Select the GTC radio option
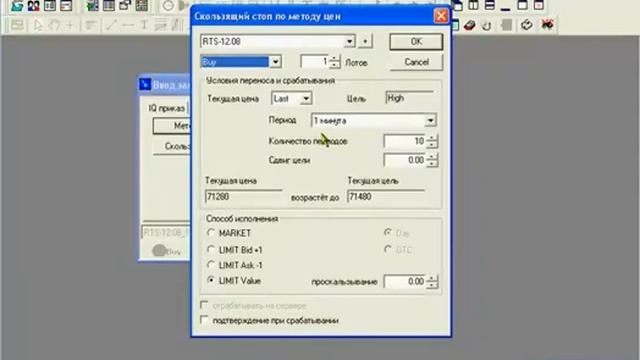 click(x=388, y=249)
